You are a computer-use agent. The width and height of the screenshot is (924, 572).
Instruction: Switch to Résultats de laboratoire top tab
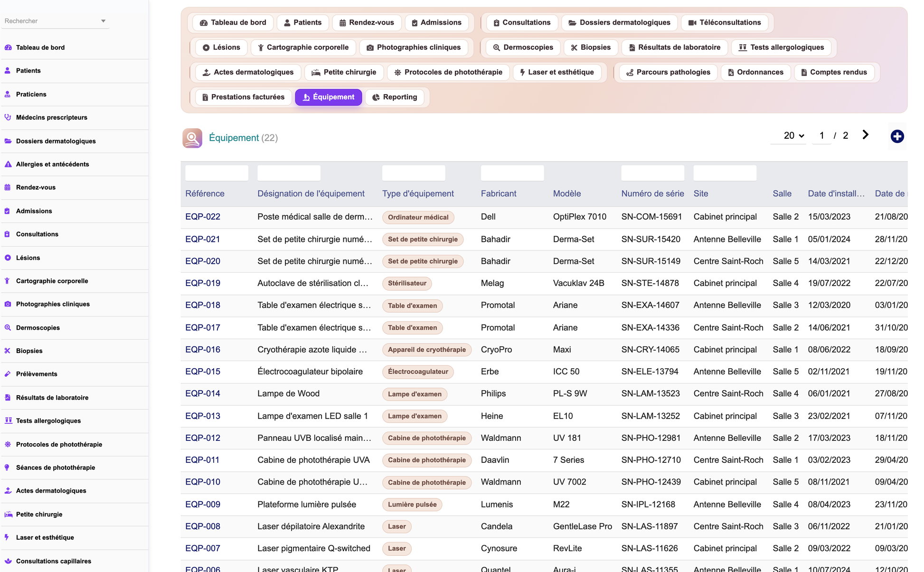pos(674,48)
